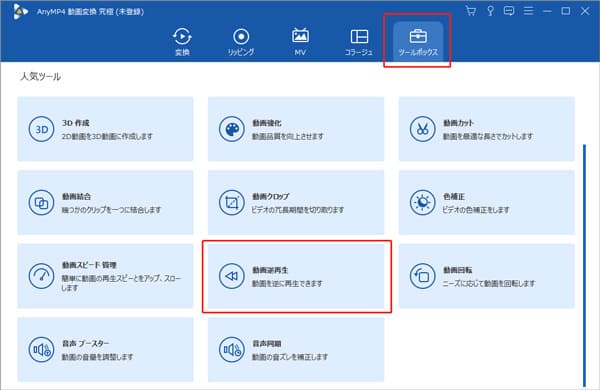The image size is (600, 390).
Task: Open the 変換 (Convert) tab
Action: 182,42
